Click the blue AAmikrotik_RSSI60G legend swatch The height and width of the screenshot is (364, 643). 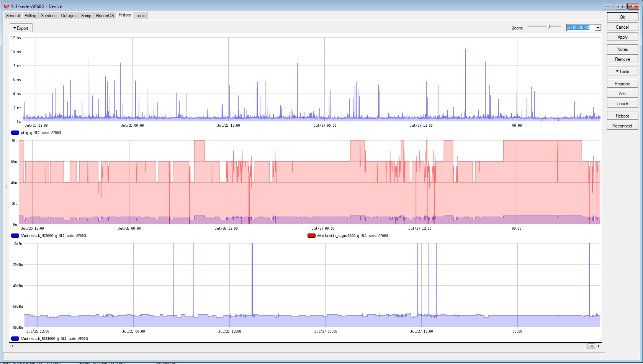click(x=15, y=338)
